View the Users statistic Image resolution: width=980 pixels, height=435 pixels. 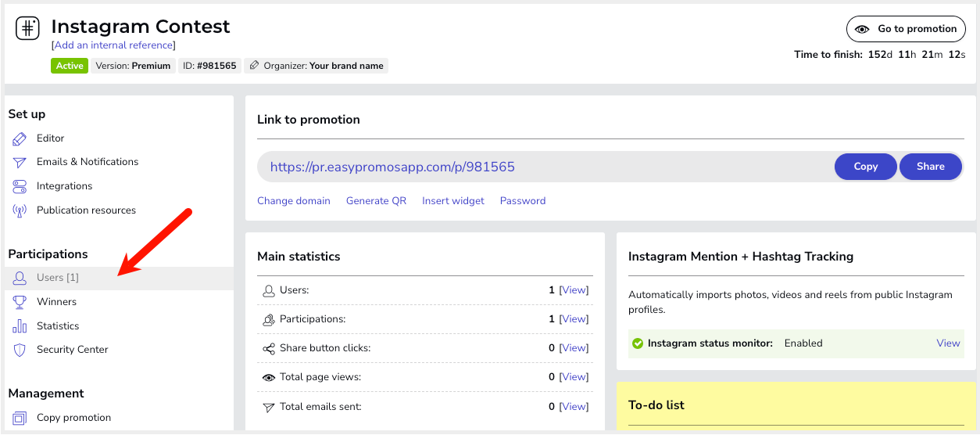pos(574,290)
